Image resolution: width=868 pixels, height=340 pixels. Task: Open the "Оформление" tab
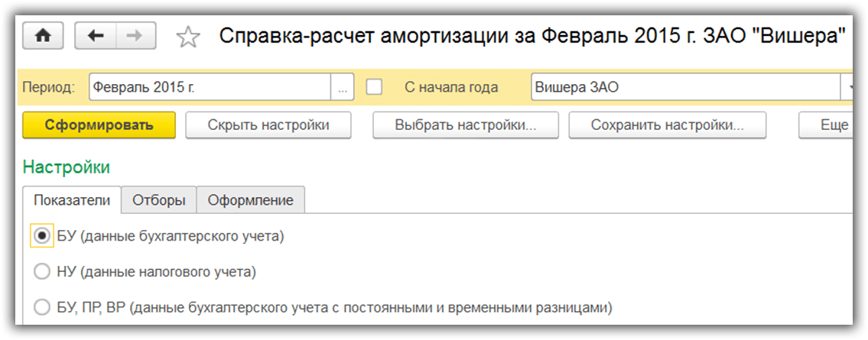point(250,200)
